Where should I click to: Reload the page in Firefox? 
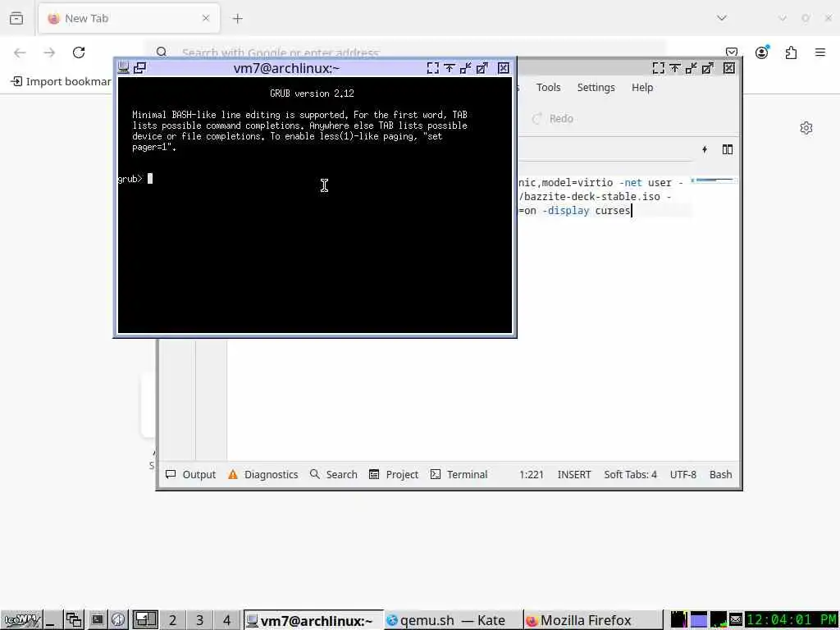tap(79, 52)
